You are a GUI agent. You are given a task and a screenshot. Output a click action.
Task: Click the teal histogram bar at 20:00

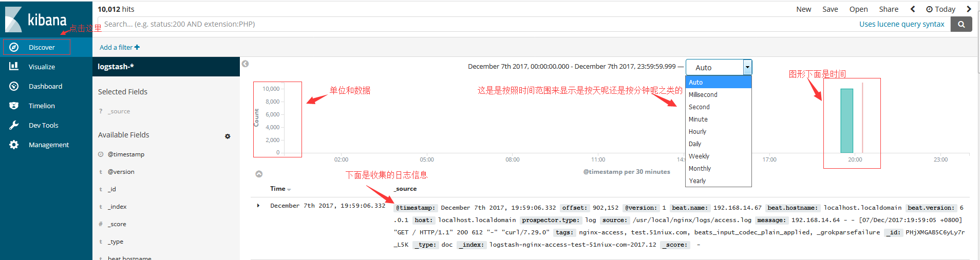(x=846, y=121)
